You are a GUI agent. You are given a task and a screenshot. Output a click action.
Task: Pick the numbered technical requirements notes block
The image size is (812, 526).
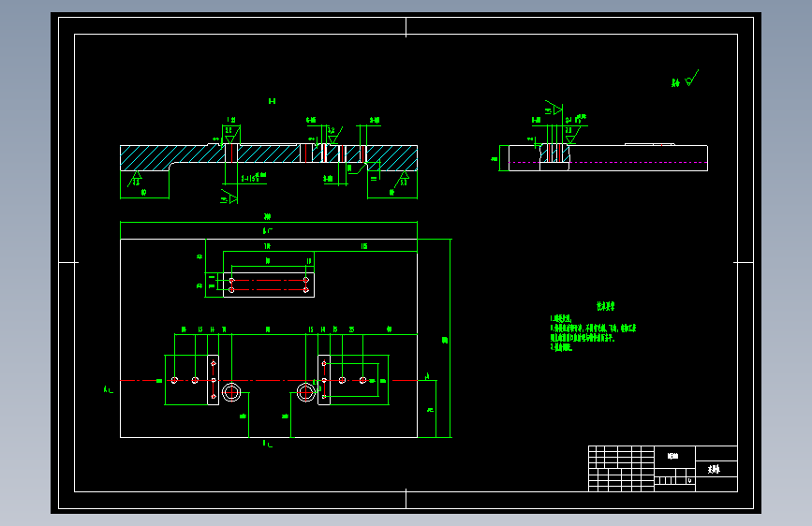(x=593, y=333)
